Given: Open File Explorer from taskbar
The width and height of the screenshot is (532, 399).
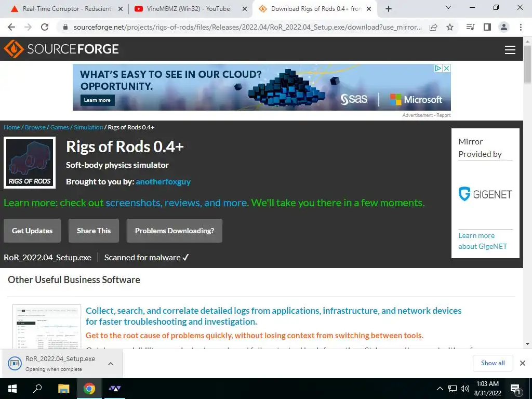Looking at the screenshot, I should point(63,389).
